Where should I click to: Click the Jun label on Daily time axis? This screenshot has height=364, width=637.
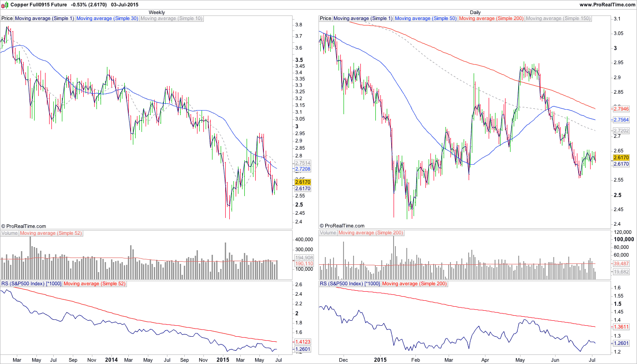(555, 359)
